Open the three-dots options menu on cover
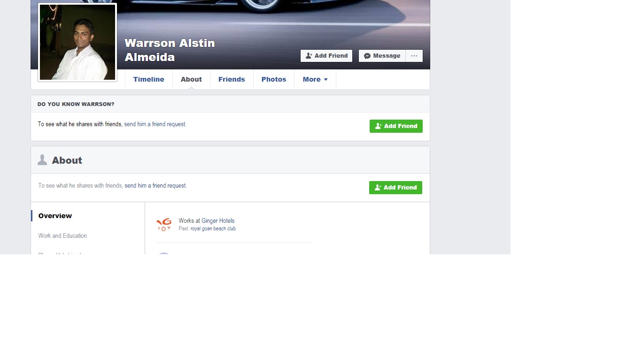635x364 pixels. pos(414,56)
